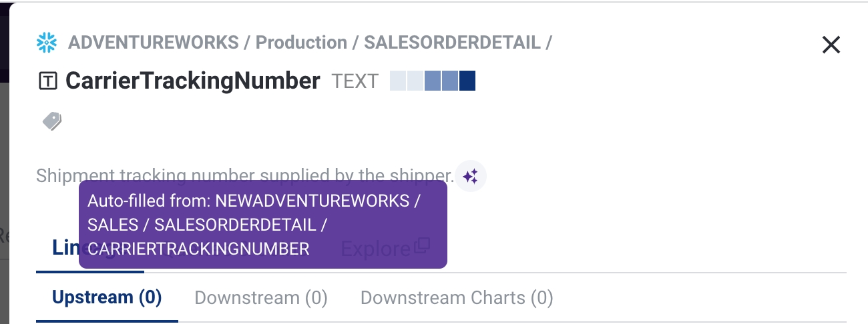Click the TEXT type label
This screenshot has height=324, width=868.
click(355, 81)
